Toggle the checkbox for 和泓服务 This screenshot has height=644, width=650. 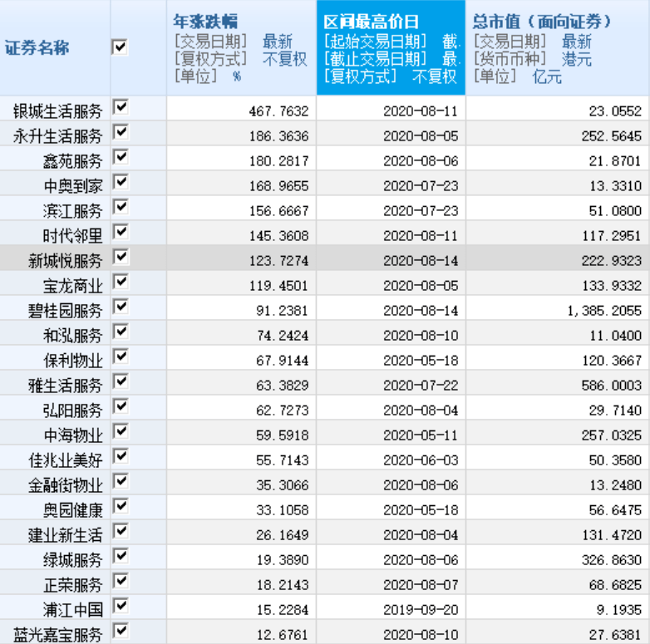tap(121, 332)
